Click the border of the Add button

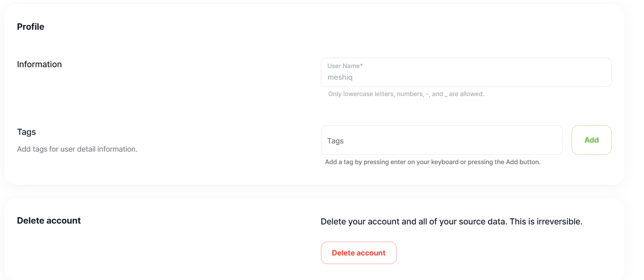point(591,127)
